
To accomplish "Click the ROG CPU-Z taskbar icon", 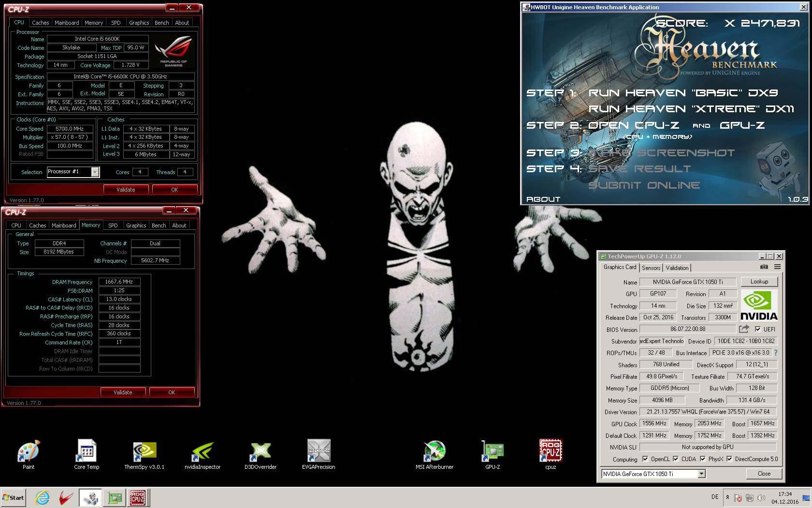I will [x=138, y=497].
